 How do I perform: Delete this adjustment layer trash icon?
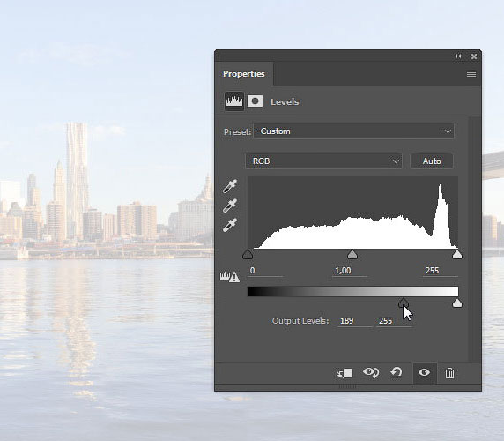pos(449,373)
